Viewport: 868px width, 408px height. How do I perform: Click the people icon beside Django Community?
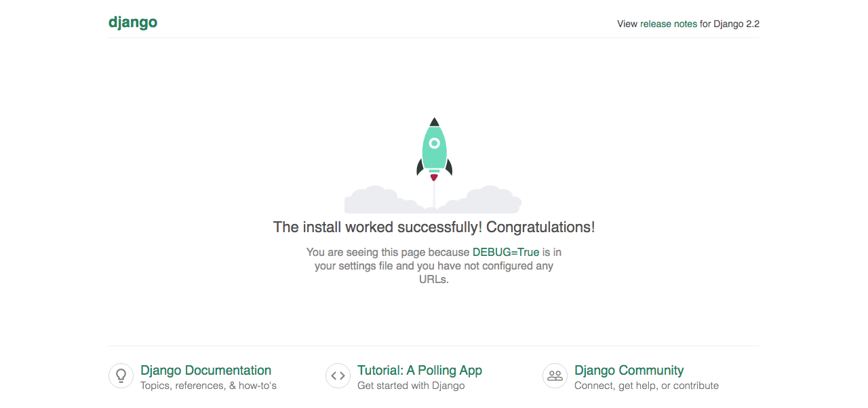[555, 375]
